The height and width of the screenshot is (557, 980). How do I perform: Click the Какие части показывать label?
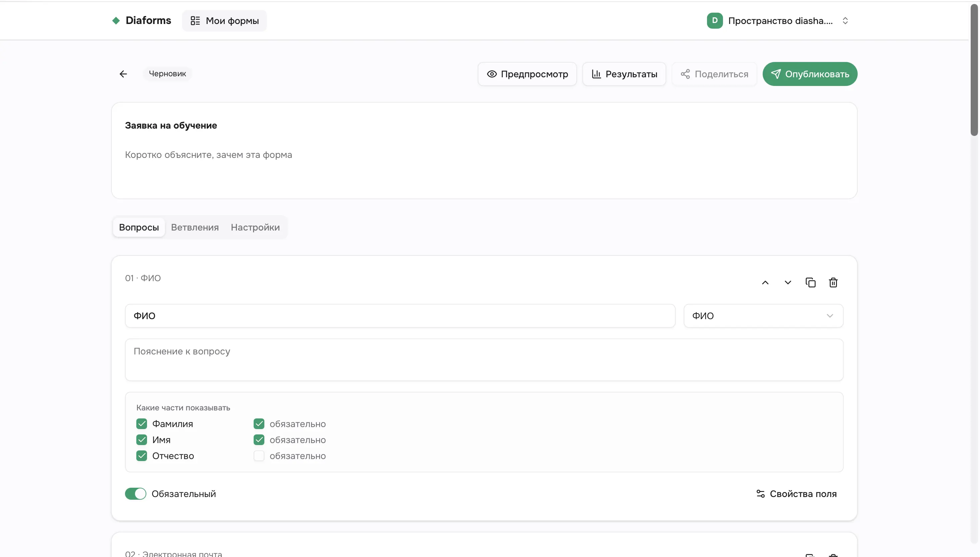pos(183,408)
